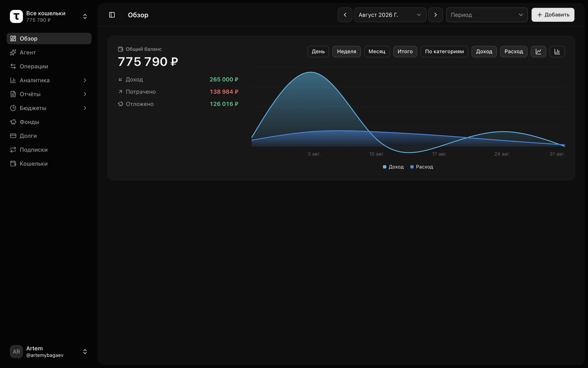Open the Период dropdown

487,15
